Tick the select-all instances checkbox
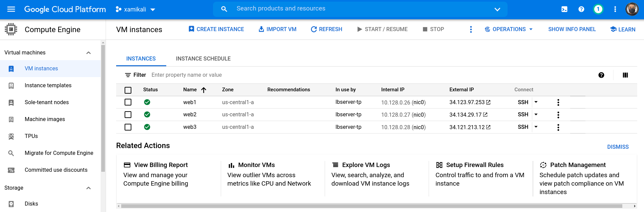Screen dimensions: 644x212 pyautogui.click(x=128, y=90)
